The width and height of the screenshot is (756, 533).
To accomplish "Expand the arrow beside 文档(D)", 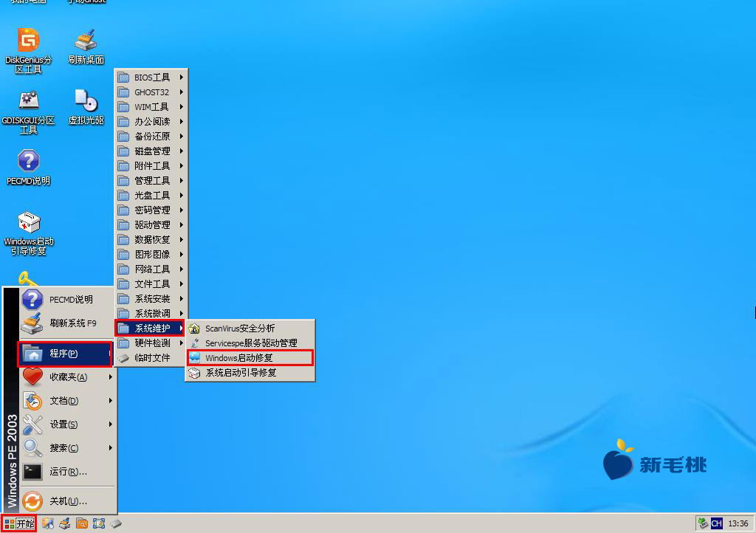I will click(111, 400).
